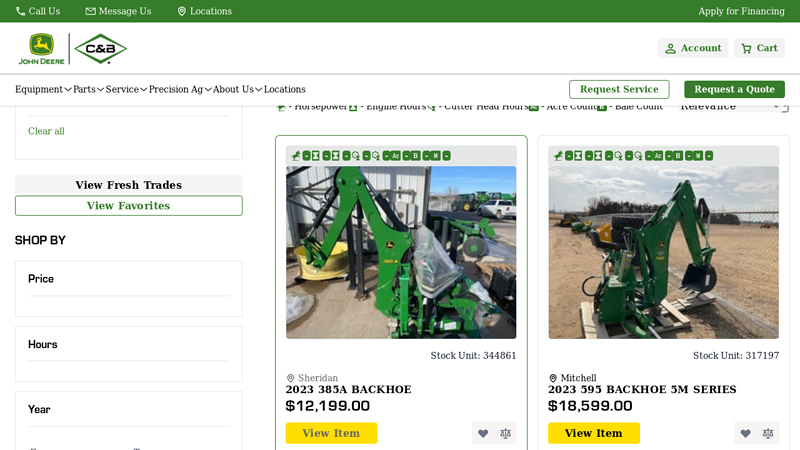The width and height of the screenshot is (800, 450).
Task: Click View Item for 595 Backhoe
Action: click(593, 433)
